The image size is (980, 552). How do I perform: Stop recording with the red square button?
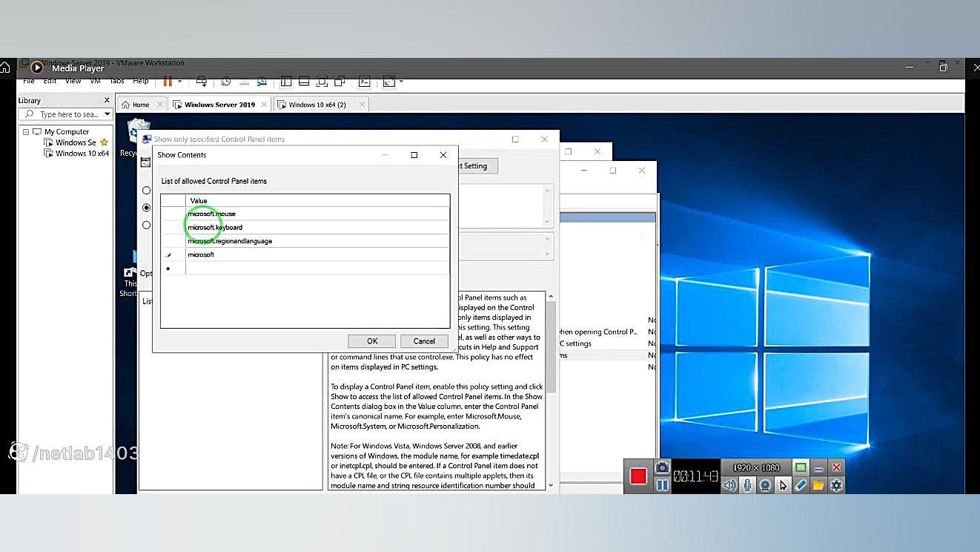pyautogui.click(x=638, y=476)
